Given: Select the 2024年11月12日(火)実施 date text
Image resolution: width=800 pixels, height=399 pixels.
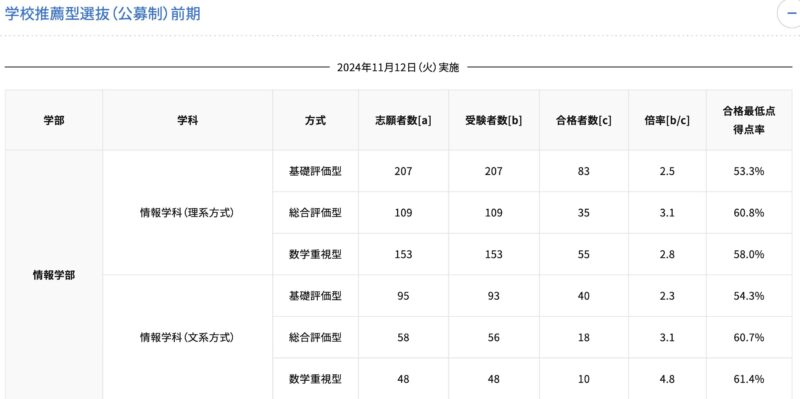Looking at the screenshot, I should [x=398, y=67].
